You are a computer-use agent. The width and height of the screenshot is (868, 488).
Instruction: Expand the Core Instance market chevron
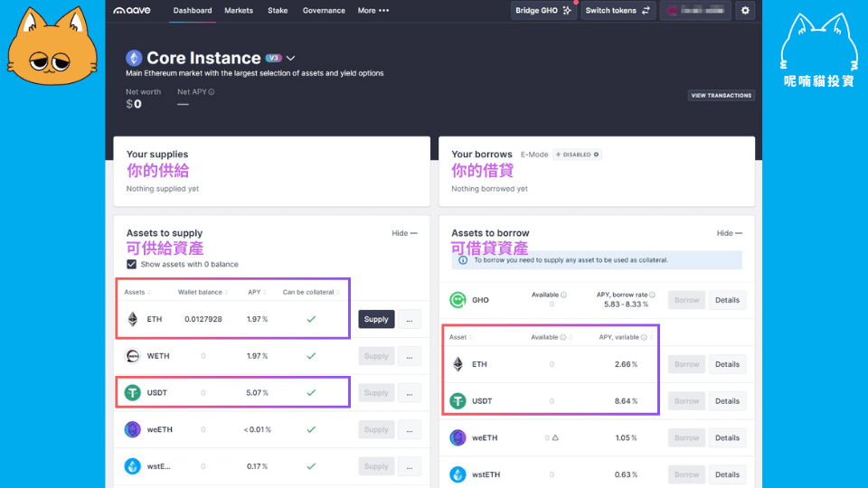tap(290, 58)
